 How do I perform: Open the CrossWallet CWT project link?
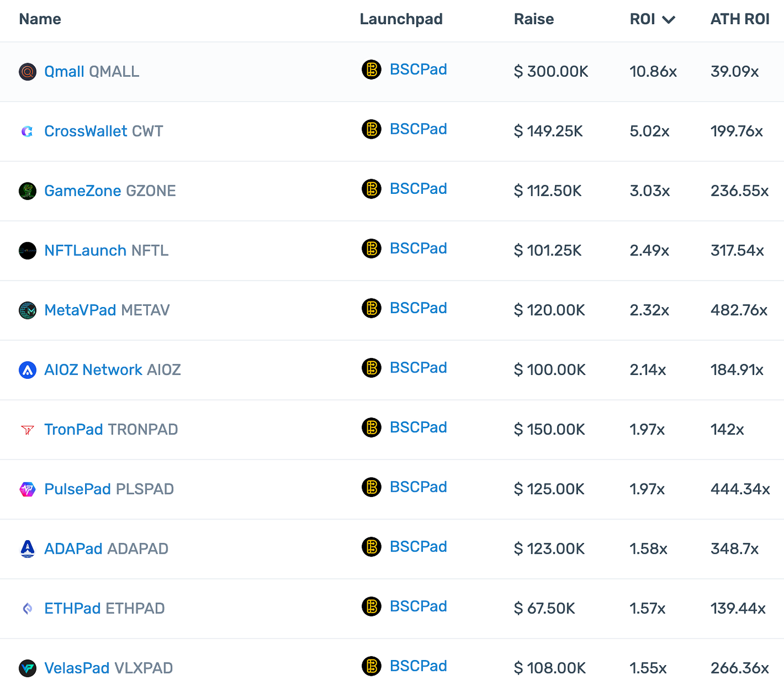[104, 132]
